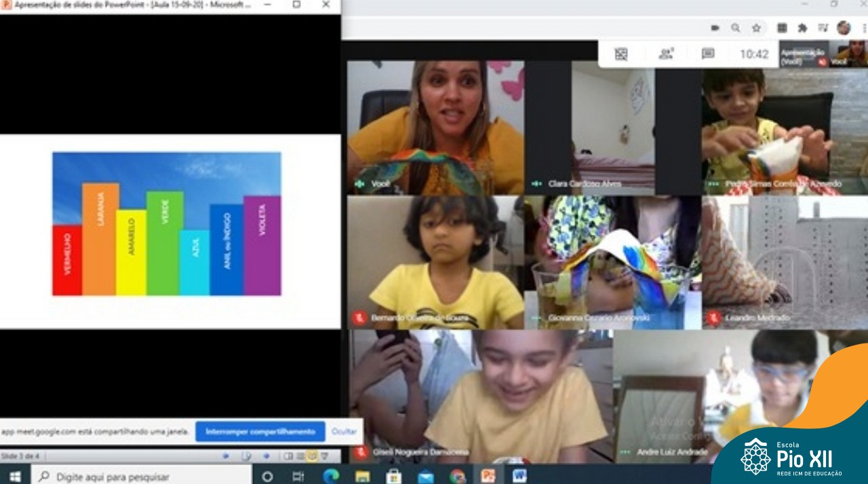This screenshot has width=868, height=484.
Task: Open the Meet participants list
Action: tap(665, 54)
